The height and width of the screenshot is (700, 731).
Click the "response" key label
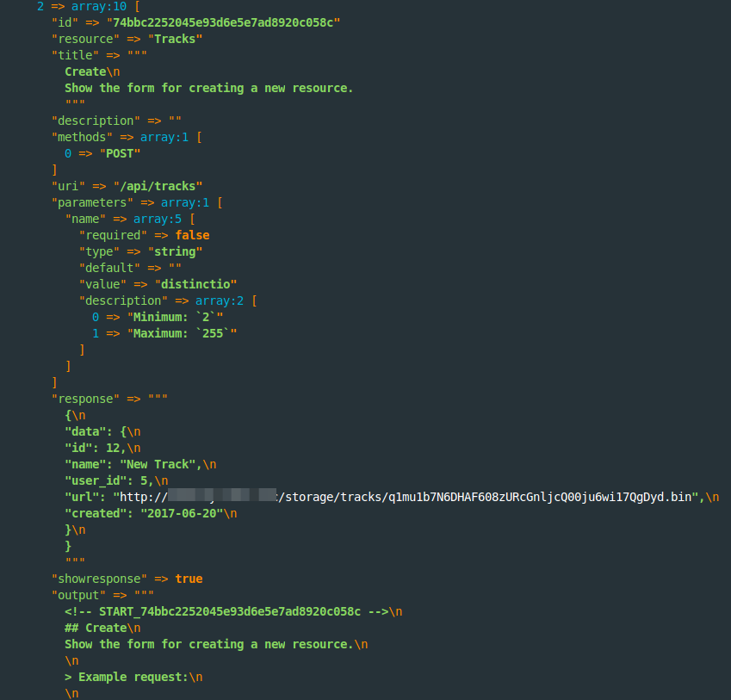click(x=85, y=399)
